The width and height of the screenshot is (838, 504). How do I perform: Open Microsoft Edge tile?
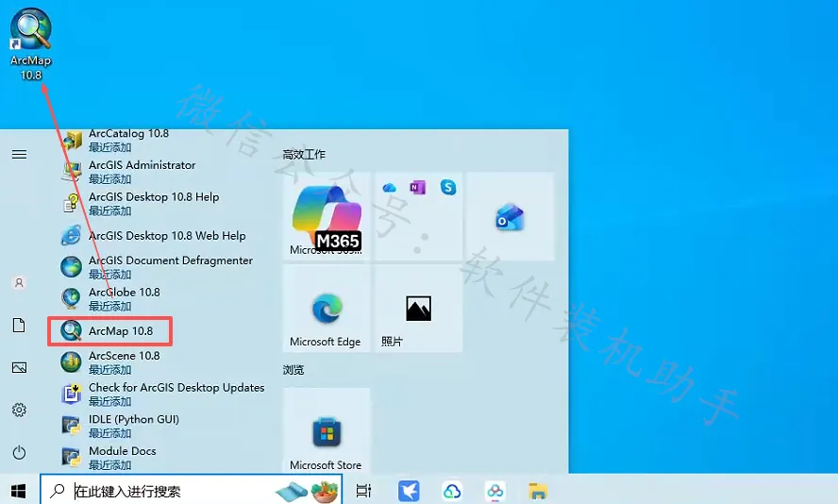coord(327,309)
